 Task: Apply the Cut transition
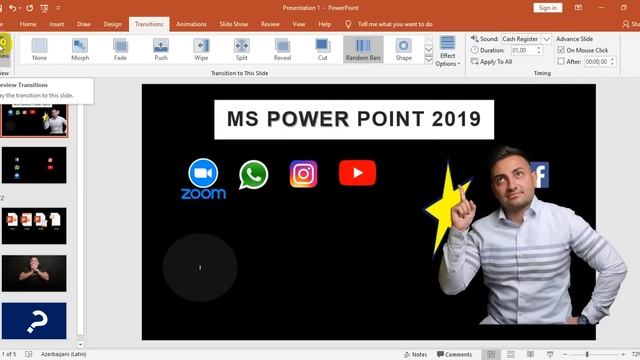[x=322, y=49]
